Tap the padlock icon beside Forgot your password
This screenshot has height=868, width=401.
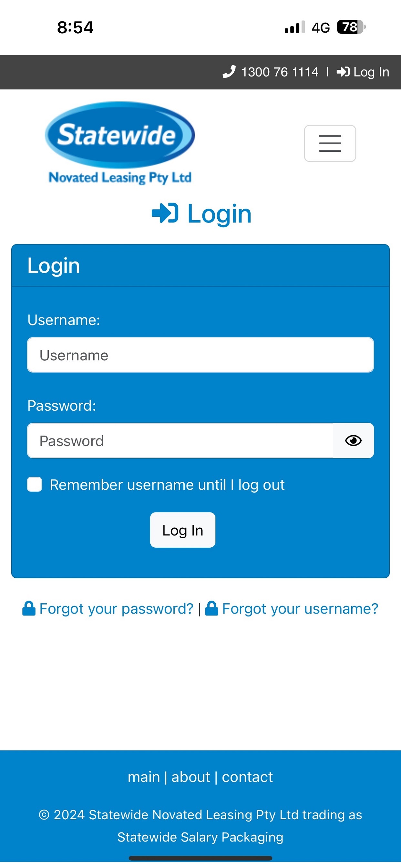pyautogui.click(x=29, y=609)
